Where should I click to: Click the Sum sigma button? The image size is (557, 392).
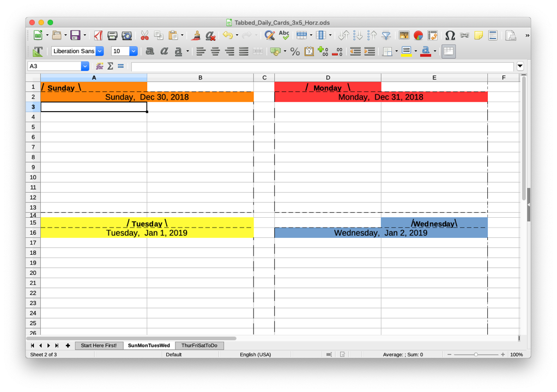pyautogui.click(x=110, y=66)
